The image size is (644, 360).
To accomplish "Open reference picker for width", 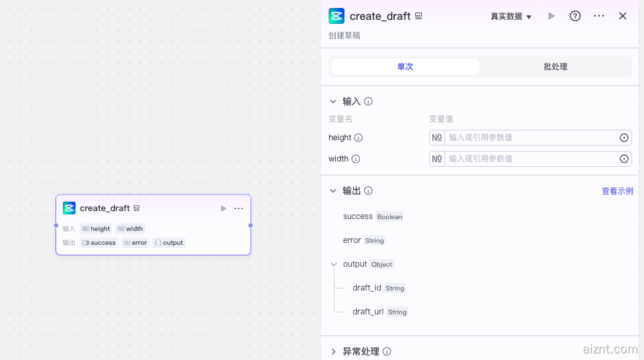I will click(x=624, y=159).
